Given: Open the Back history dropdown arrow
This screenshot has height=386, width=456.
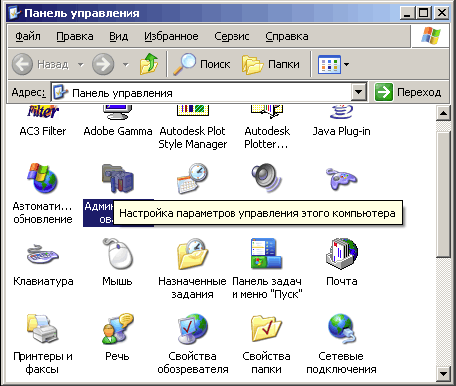Looking at the screenshot, I should [x=81, y=64].
